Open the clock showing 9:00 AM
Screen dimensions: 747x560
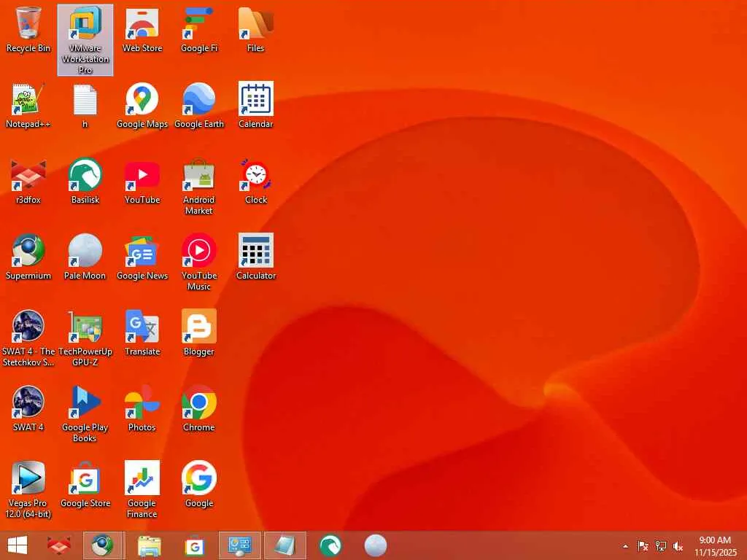click(715, 546)
